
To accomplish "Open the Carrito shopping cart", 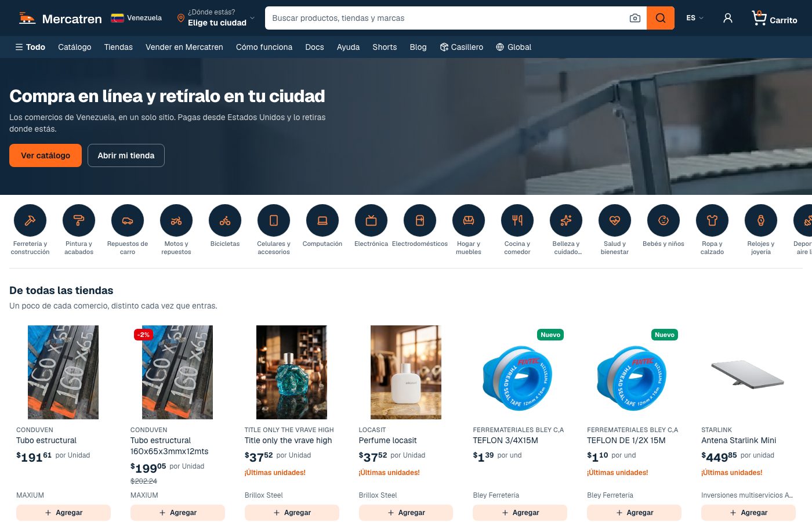I will (774, 19).
